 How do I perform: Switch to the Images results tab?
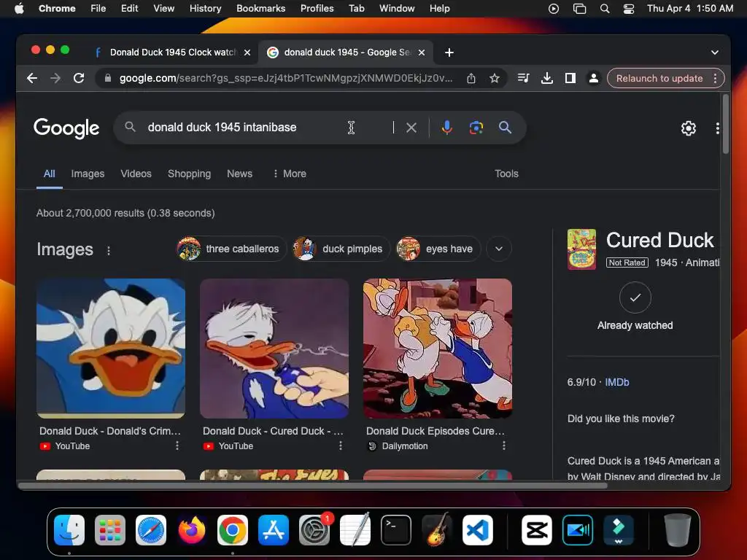(x=88, y=174)
